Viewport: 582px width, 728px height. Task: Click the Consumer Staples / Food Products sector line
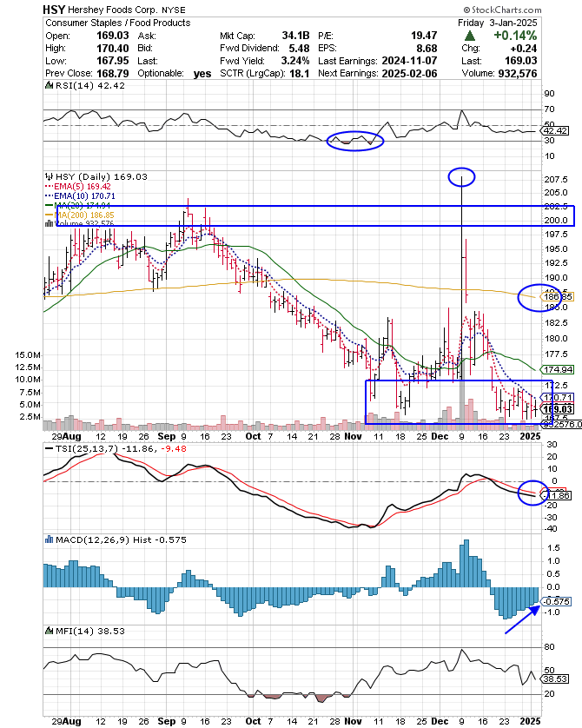click(x=118, y=23)
